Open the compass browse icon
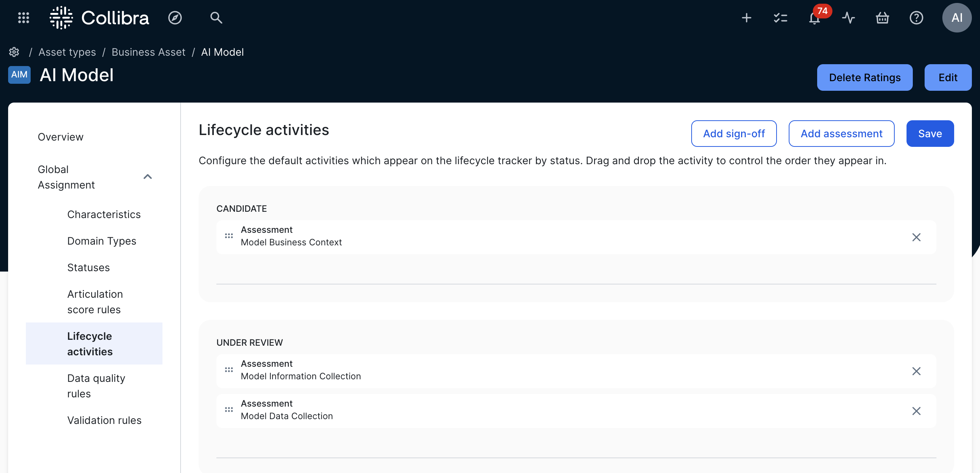This screenshot has height=473, width=980. point(175,17)
